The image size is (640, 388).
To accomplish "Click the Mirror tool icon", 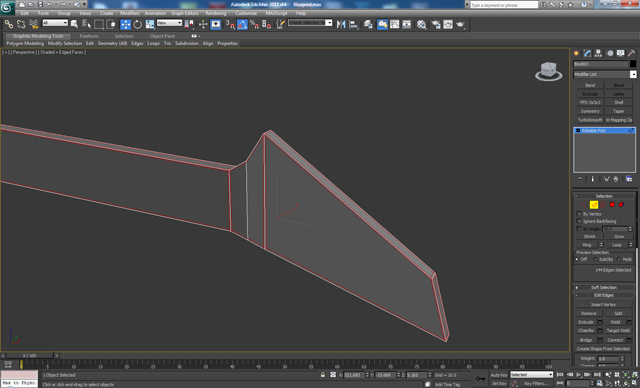I will (341, 24).
